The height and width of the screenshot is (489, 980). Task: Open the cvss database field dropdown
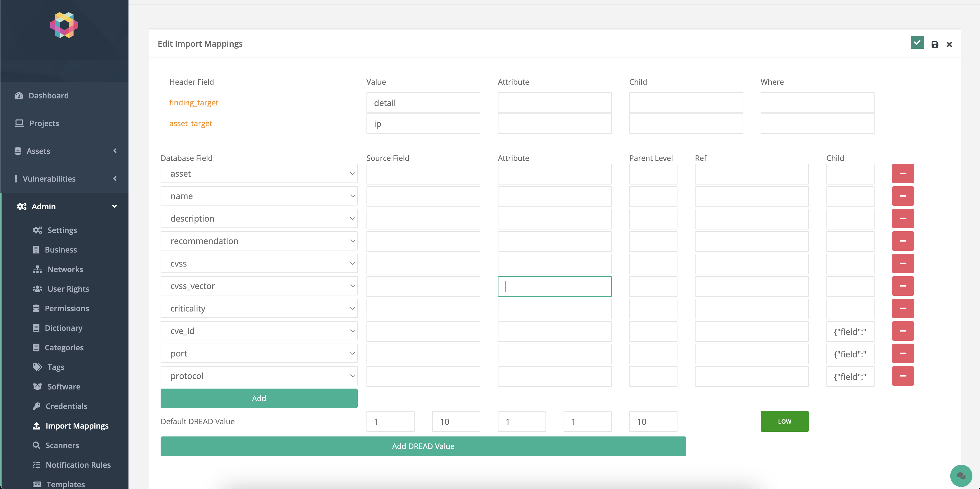[x=259, y=264]
